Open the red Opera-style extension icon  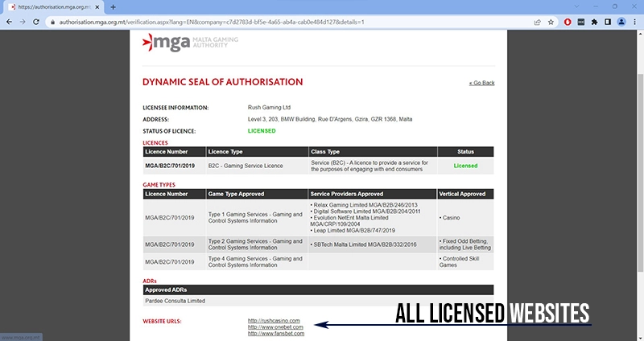click(x=568, y=23)
